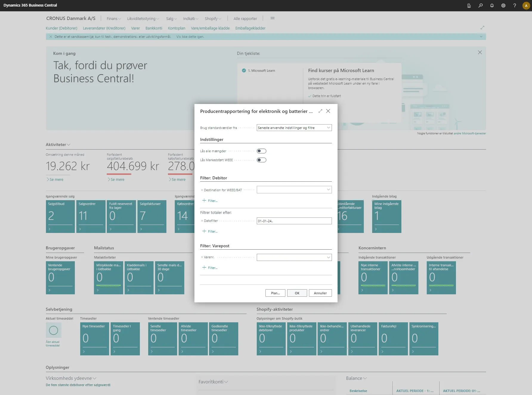Open Leverandører (Kreditorer) link
This screenshot has height=395, width=532.
coord(104,28)
